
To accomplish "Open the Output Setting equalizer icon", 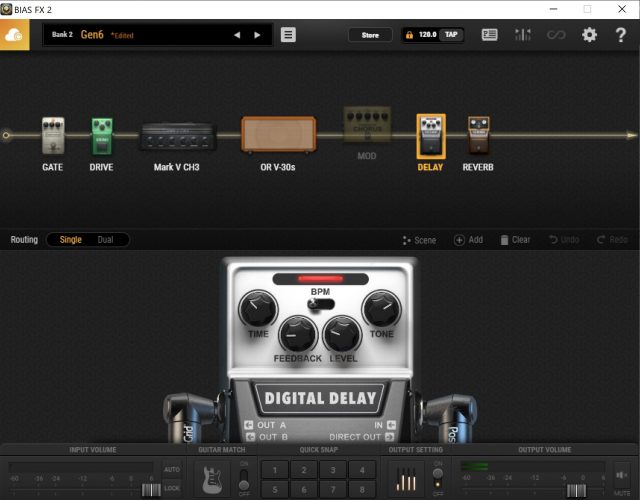I will (x=407, y=479).
